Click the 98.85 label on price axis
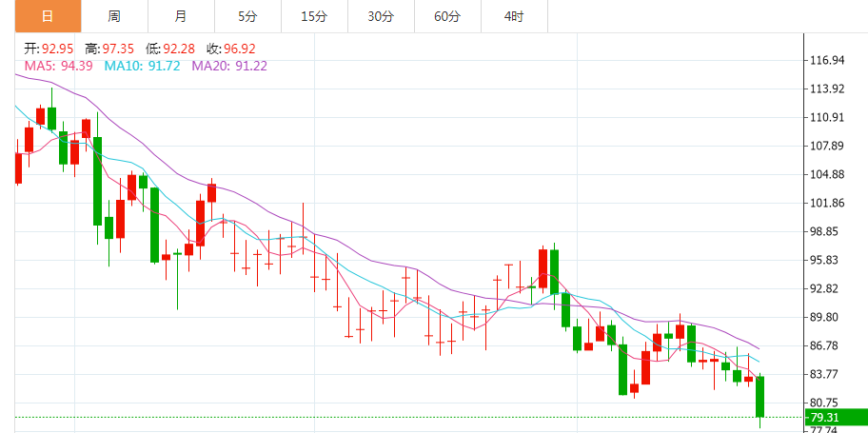 [x=826, y=231]
